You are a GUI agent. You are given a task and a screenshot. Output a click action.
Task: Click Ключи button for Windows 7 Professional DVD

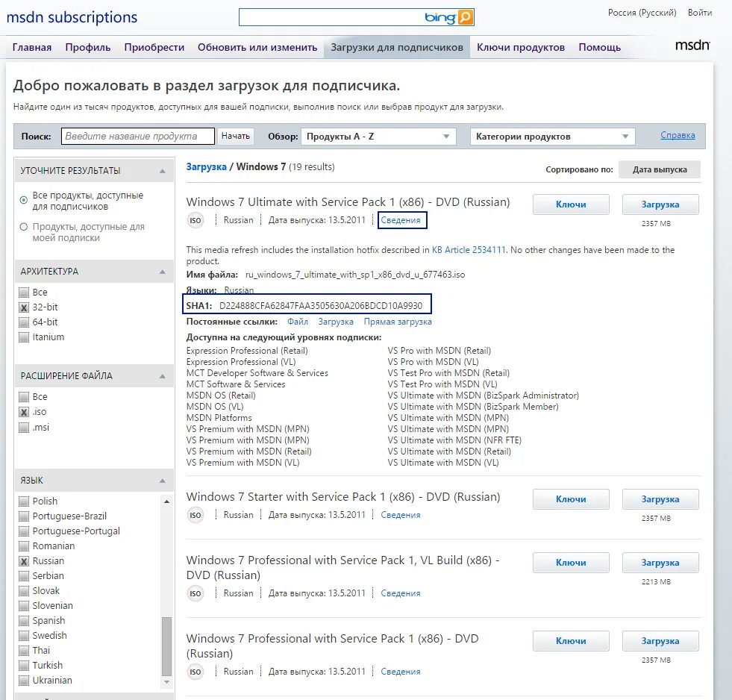point(571,641)
